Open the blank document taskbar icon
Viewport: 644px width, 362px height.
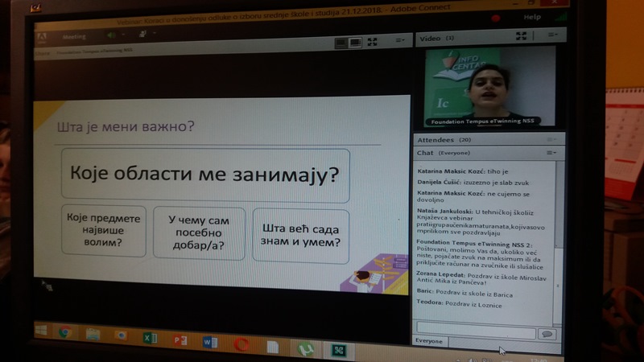(x=273, y=347)
